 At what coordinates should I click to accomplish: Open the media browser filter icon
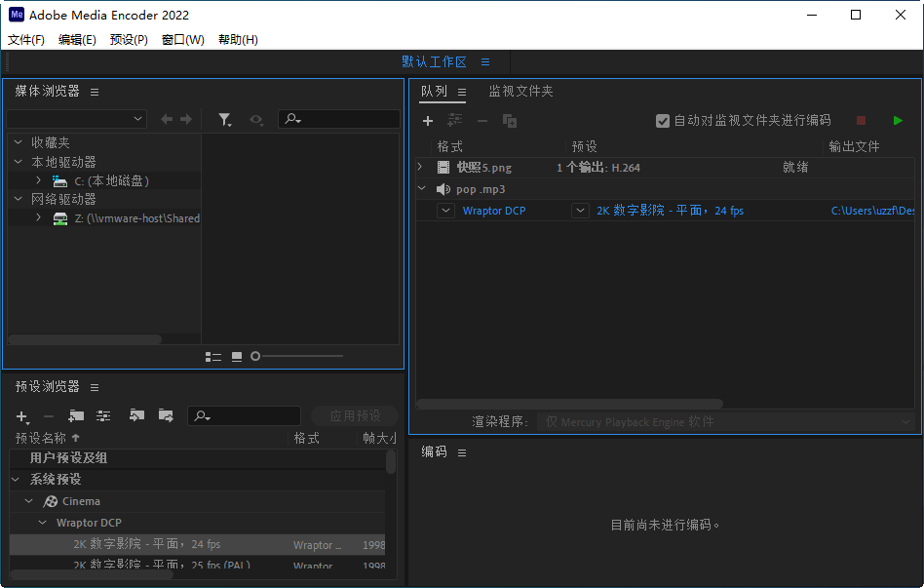[x=225, y=119]
